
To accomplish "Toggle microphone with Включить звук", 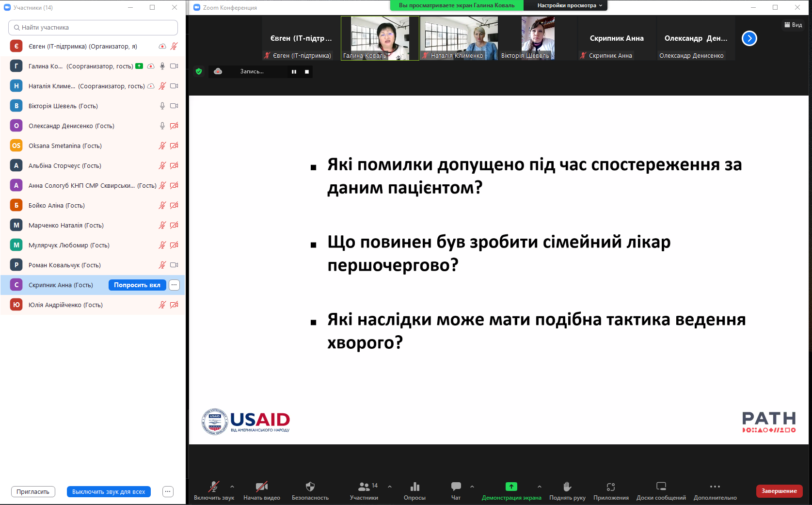I will point(214,487).
